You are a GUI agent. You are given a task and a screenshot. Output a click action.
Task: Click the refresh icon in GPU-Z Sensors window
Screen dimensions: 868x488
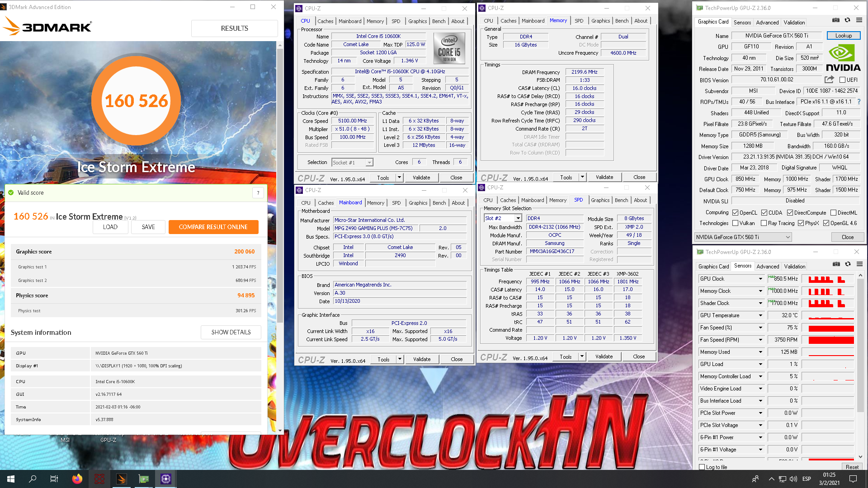(x=848, y=264)
